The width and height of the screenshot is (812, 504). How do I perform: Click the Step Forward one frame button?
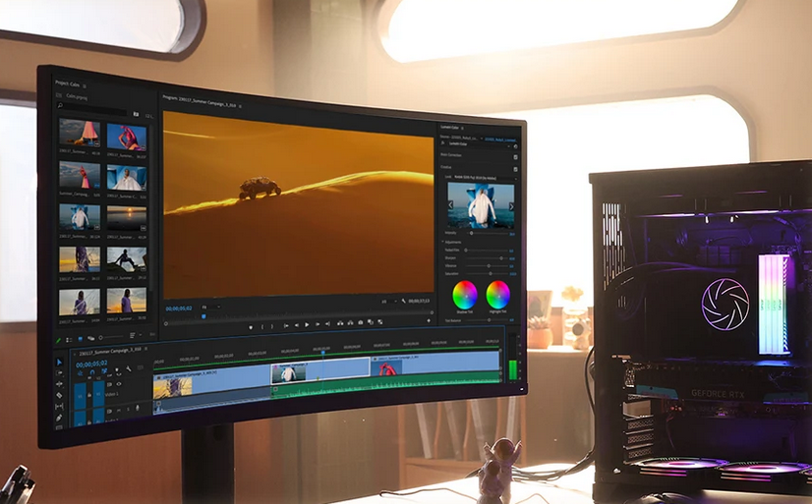(x=318, y=324)
